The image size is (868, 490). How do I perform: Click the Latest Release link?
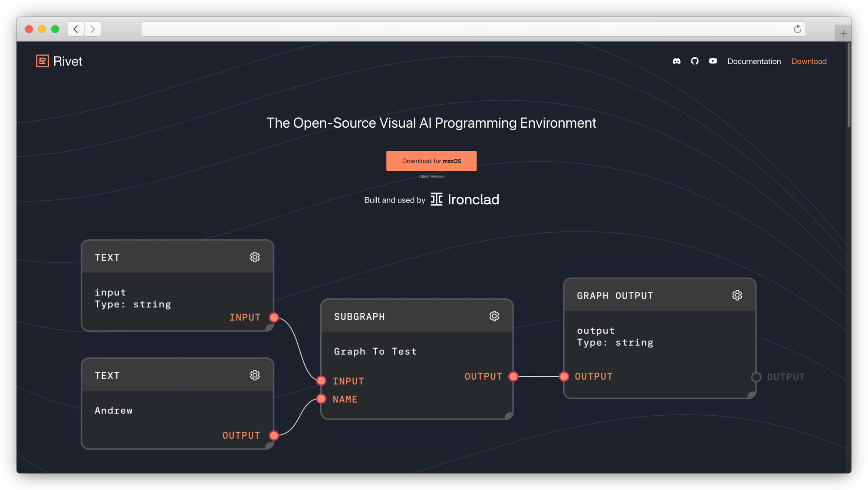tap(431, 177)
